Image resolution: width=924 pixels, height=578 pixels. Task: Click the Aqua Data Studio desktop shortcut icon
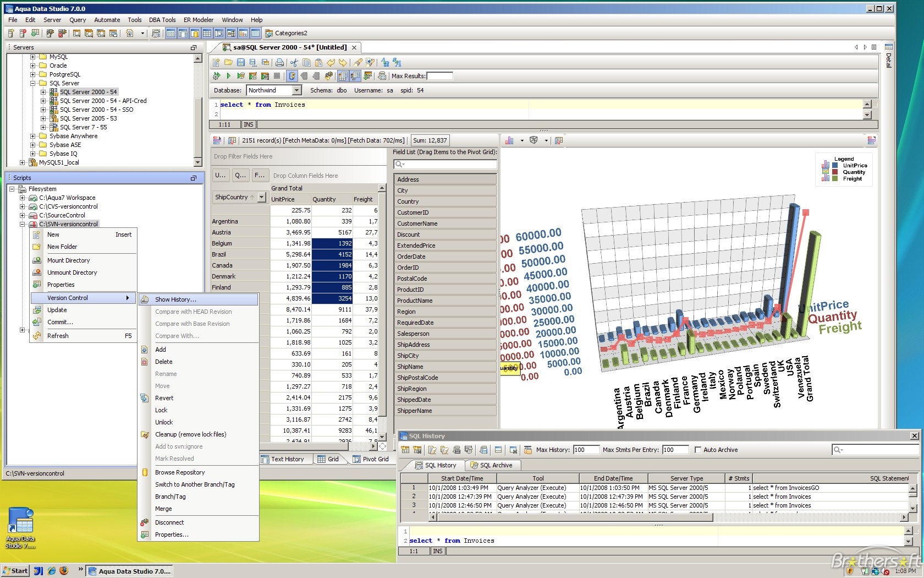coord(20,521)
